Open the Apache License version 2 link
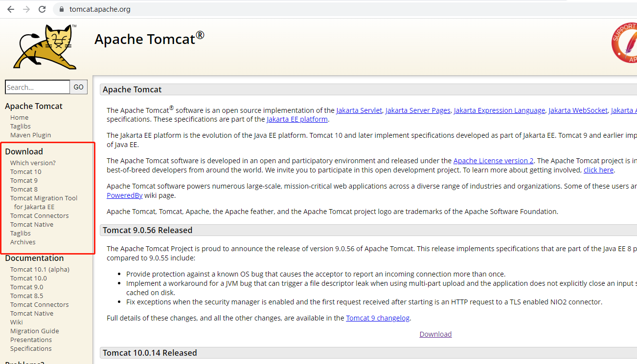637x364 pixels. 493,161
